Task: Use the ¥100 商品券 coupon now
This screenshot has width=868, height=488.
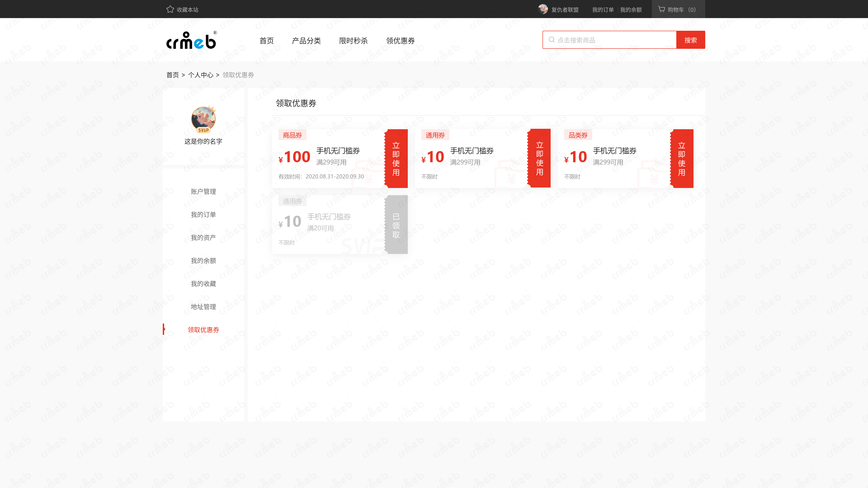Action: click(396, 159)
